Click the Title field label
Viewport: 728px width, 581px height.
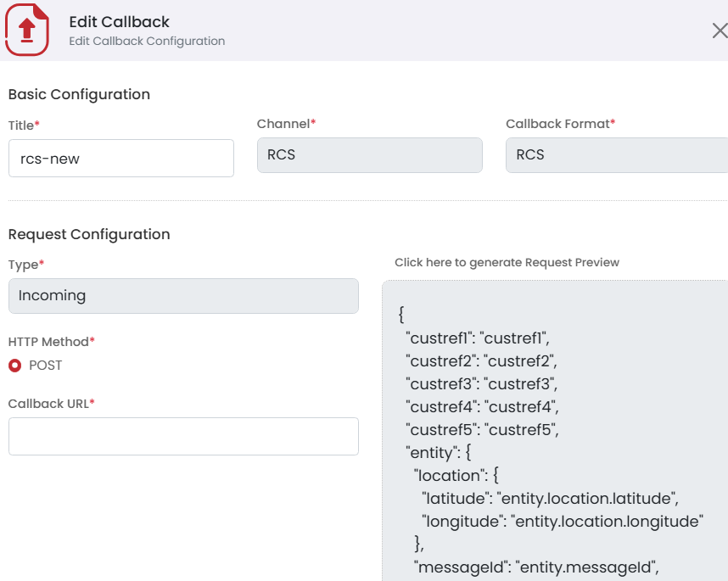pyautogui.click(x=24, y=126)
